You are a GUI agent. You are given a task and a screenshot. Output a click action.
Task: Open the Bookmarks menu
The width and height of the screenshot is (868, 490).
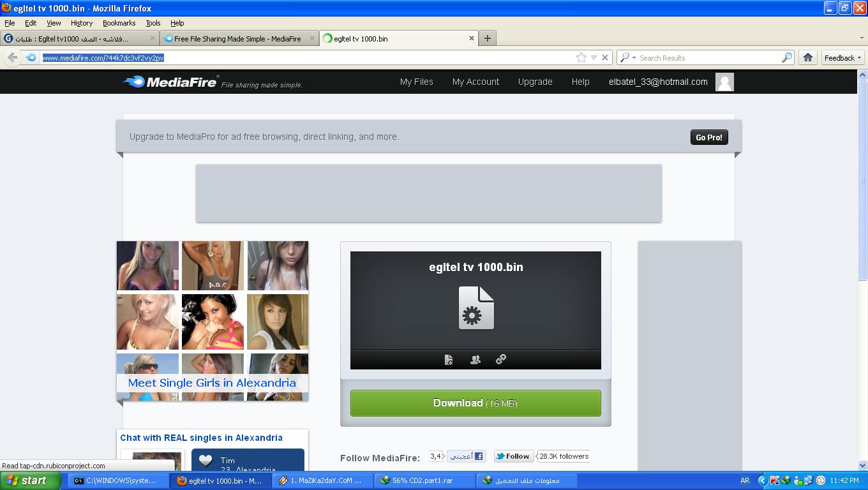click(119, 23)
